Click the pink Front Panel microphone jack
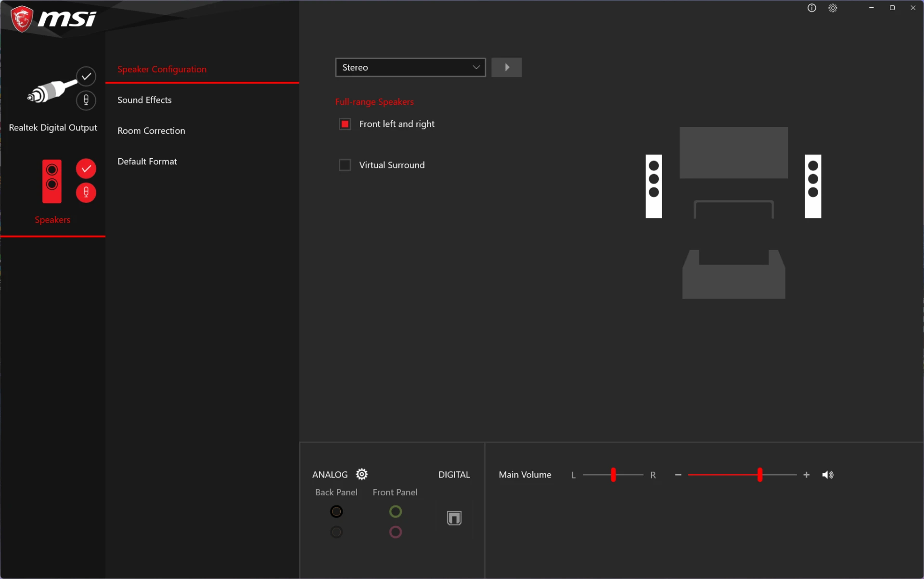The image size is (924, 579). coord(396,532)
